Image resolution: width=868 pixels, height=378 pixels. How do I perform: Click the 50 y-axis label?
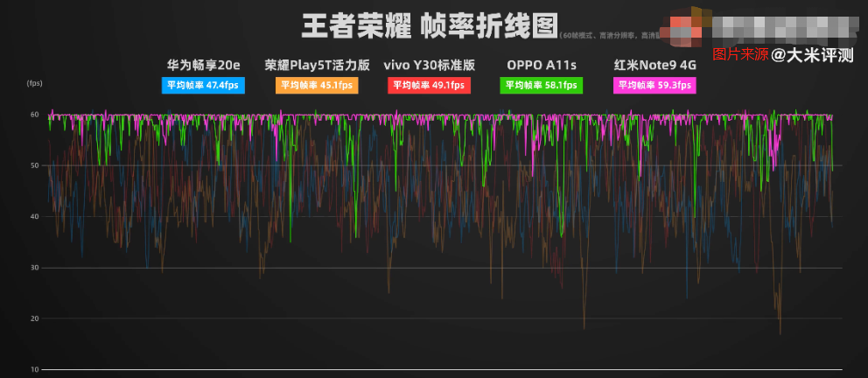pos(34,165)
